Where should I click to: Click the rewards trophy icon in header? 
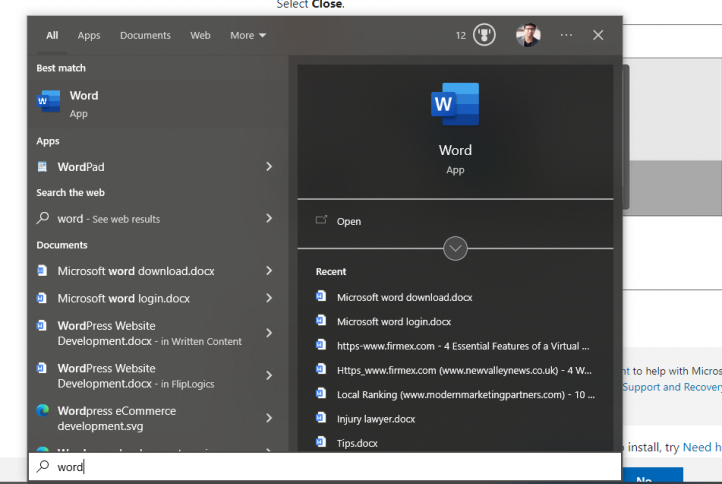485,35
